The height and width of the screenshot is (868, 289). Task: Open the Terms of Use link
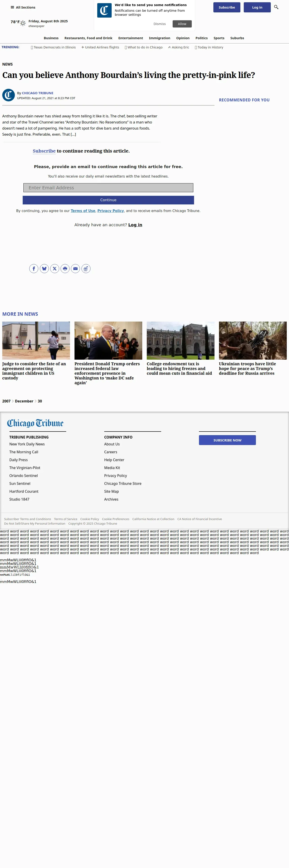(83, 211)
